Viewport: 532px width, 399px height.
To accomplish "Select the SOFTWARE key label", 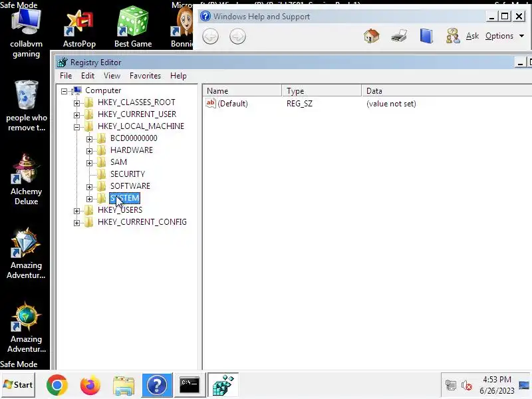I will [x=130, y=186].
